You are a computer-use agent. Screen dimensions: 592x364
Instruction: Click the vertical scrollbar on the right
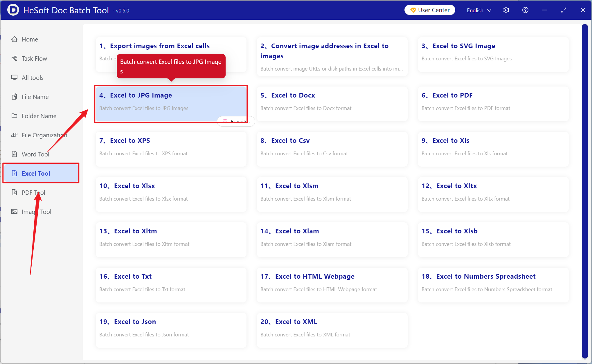pyautogui.click(x=585, y=192)
